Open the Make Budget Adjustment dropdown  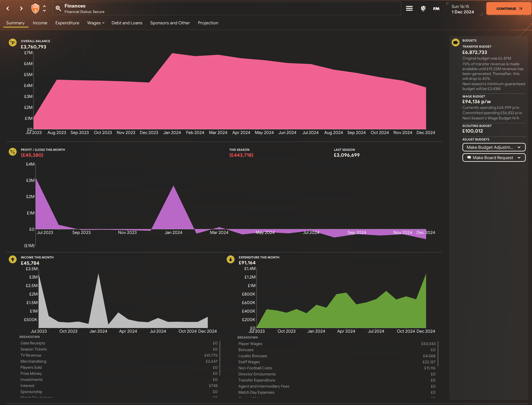point(494,147)
